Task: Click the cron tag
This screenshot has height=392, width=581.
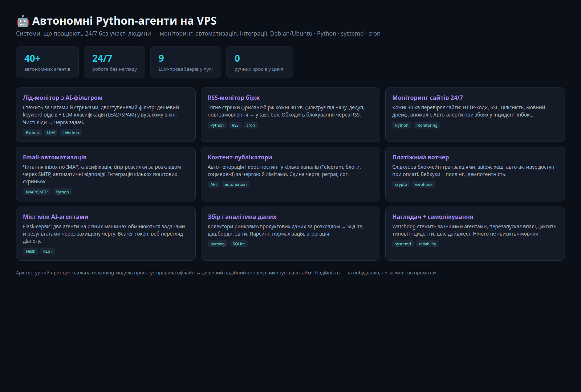Action: 251,125
